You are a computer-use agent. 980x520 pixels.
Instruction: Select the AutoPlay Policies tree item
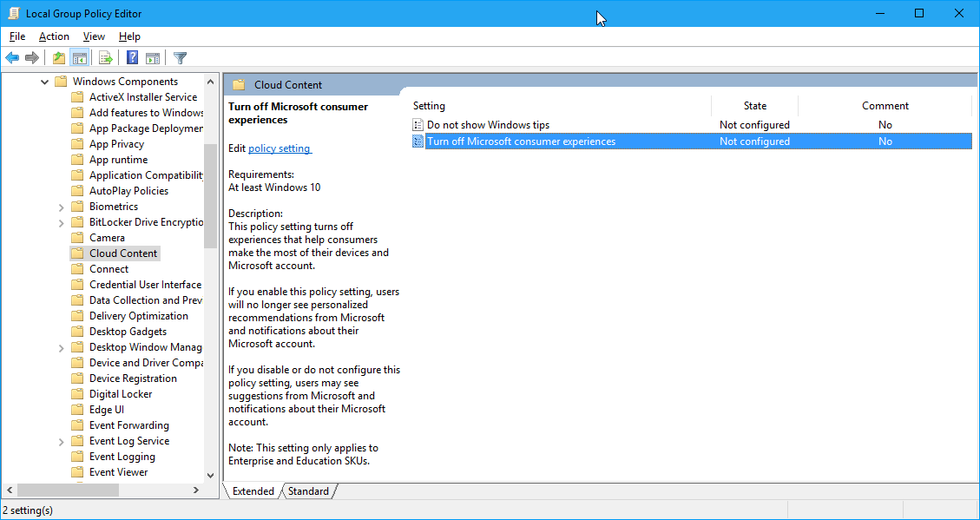click(x=128, y=191)
